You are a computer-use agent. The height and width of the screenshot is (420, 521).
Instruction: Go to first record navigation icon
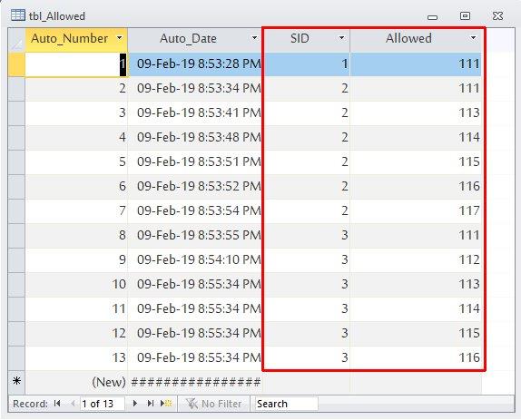click(x=57, y=404)
